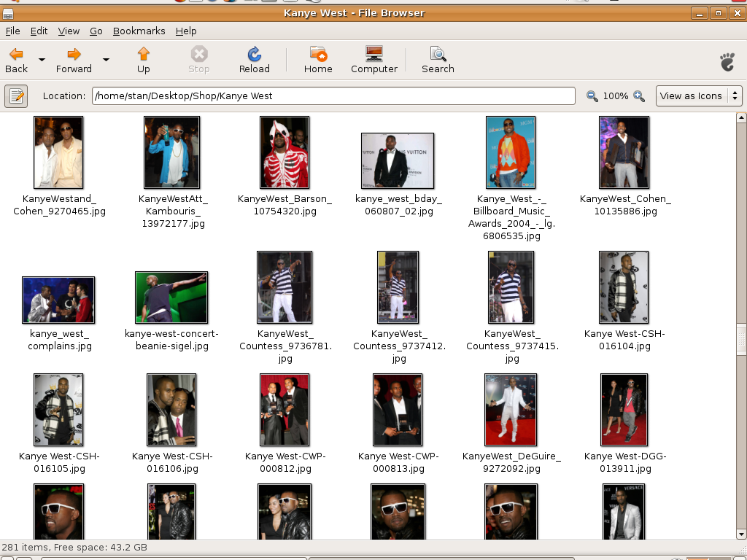Click the 100% zoom level label
This screenshot has width=747, height=560.
pyautogui.click(x=616, y=96)
